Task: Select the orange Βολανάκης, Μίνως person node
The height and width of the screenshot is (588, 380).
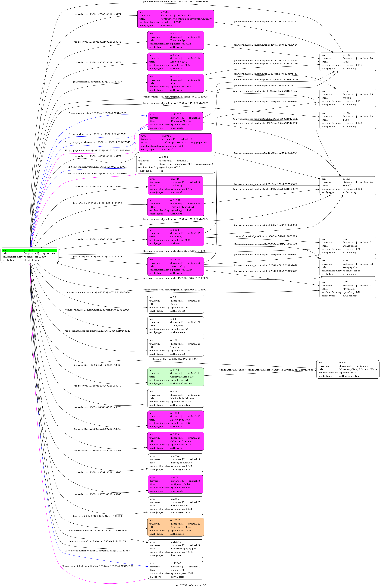Action: tap(175, 527)
